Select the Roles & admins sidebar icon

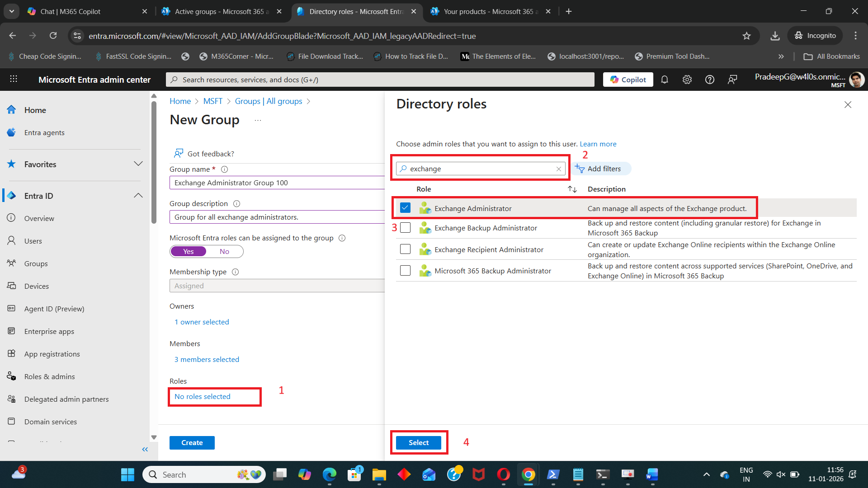click(12, 376)
